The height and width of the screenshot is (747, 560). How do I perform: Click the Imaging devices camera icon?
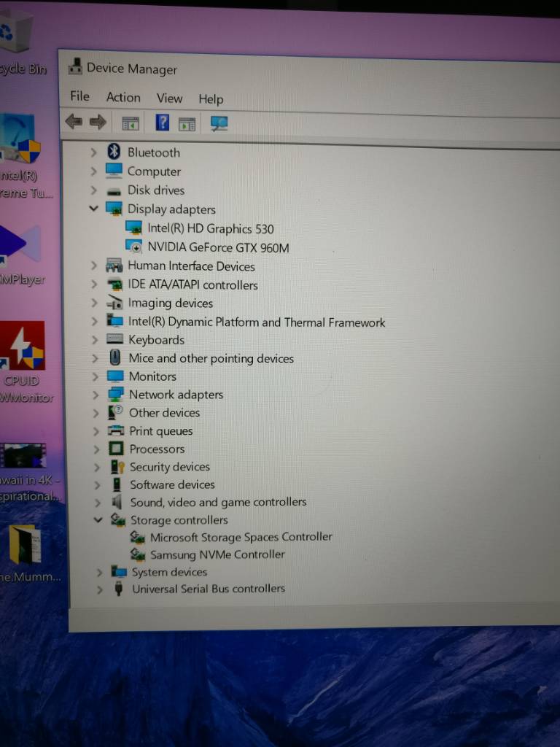114,303
